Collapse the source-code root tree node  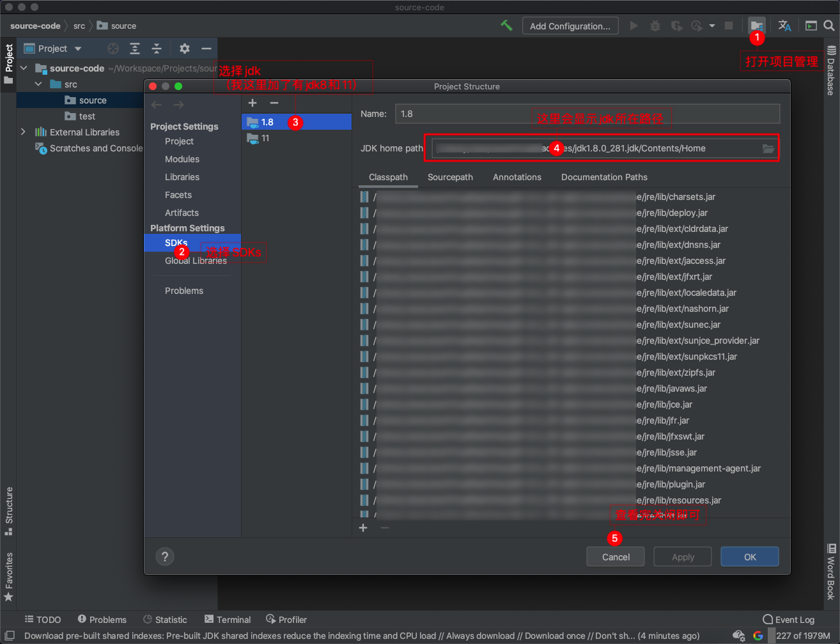pos(24,68)
